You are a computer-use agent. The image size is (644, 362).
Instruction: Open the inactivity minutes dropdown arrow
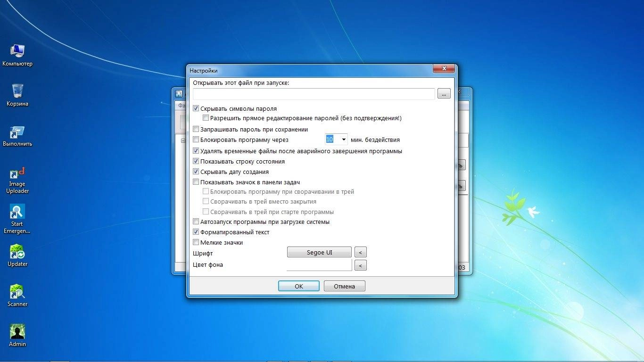(x=344, y=140)
